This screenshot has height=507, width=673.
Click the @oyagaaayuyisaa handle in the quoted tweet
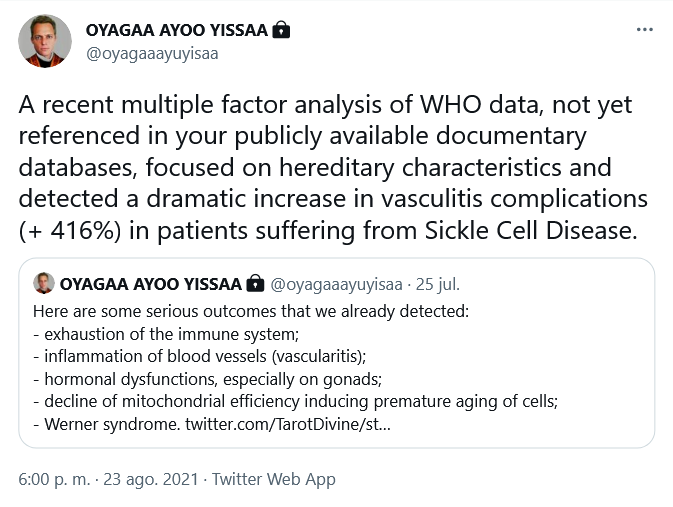tap(336, 284)
